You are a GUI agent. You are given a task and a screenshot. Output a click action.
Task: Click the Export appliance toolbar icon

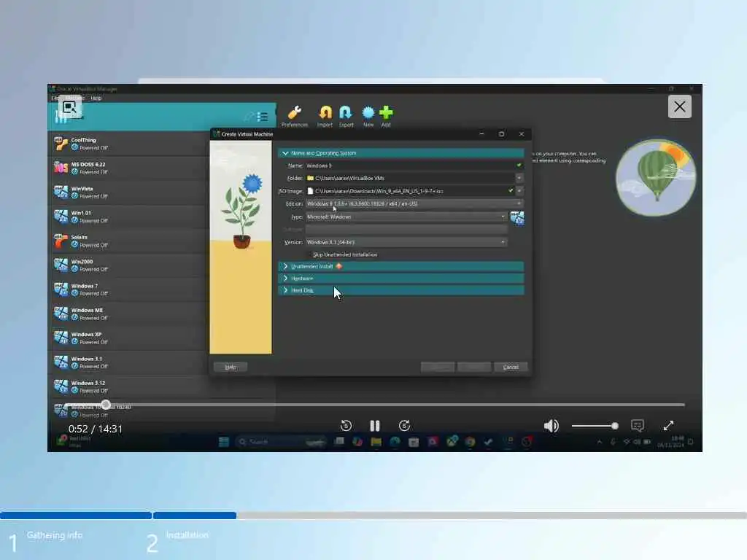tap(346, 116)
